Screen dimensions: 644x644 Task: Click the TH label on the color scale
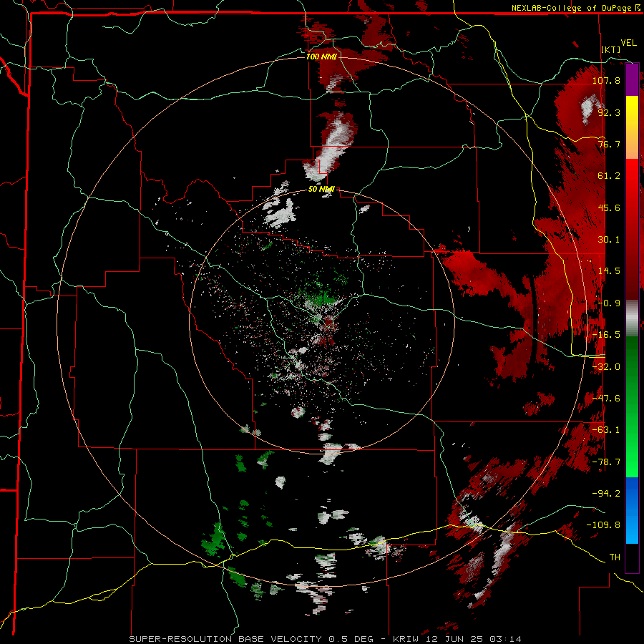[615, 557]
